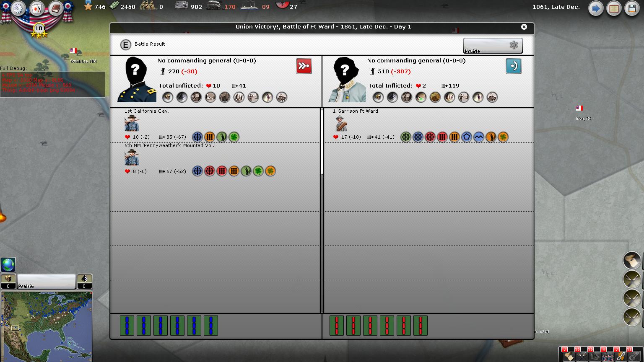The height and width of the screenshot is (362, 644).
Task: Click the circled E Battle Result icon
Action: coord(125,44)
